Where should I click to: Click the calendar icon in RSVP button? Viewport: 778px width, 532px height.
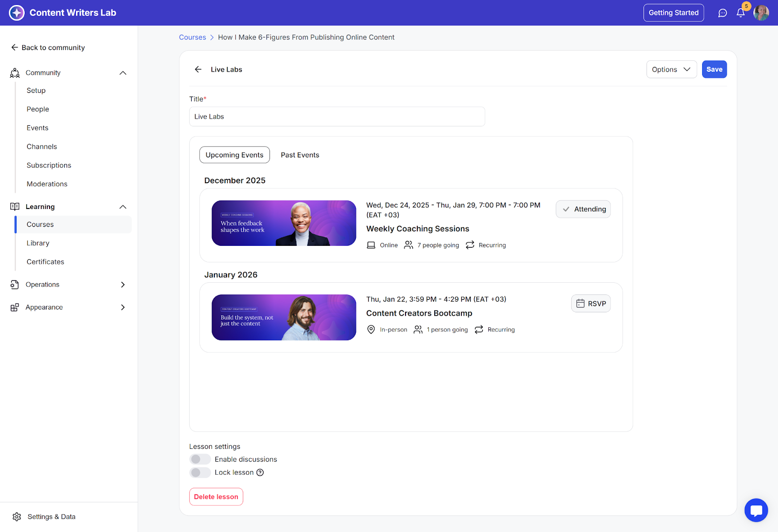pos(580,304)
